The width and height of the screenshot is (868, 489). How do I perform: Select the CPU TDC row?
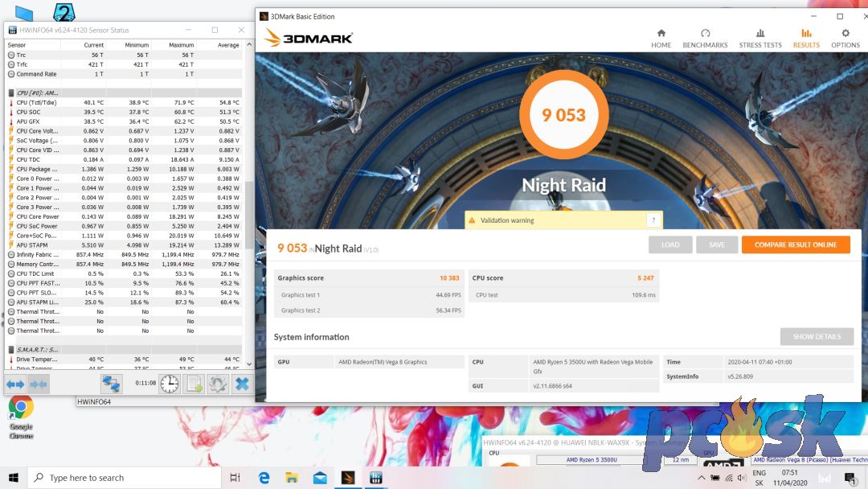coord(124,159)
